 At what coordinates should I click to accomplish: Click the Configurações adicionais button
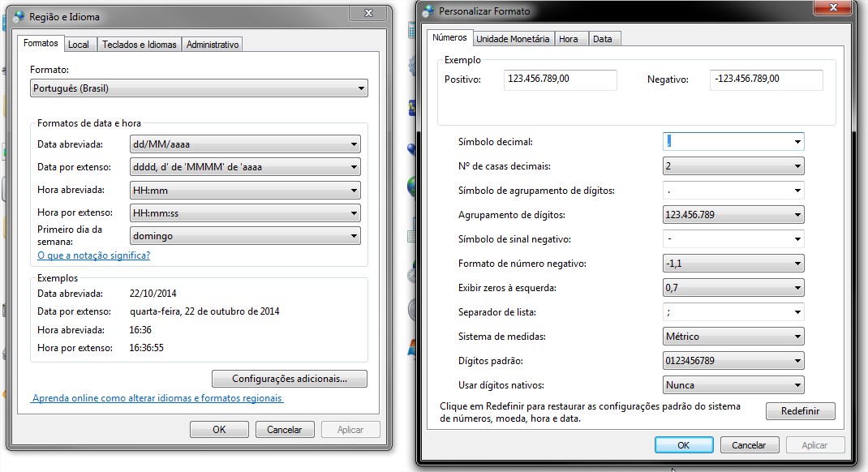[289, 379]
